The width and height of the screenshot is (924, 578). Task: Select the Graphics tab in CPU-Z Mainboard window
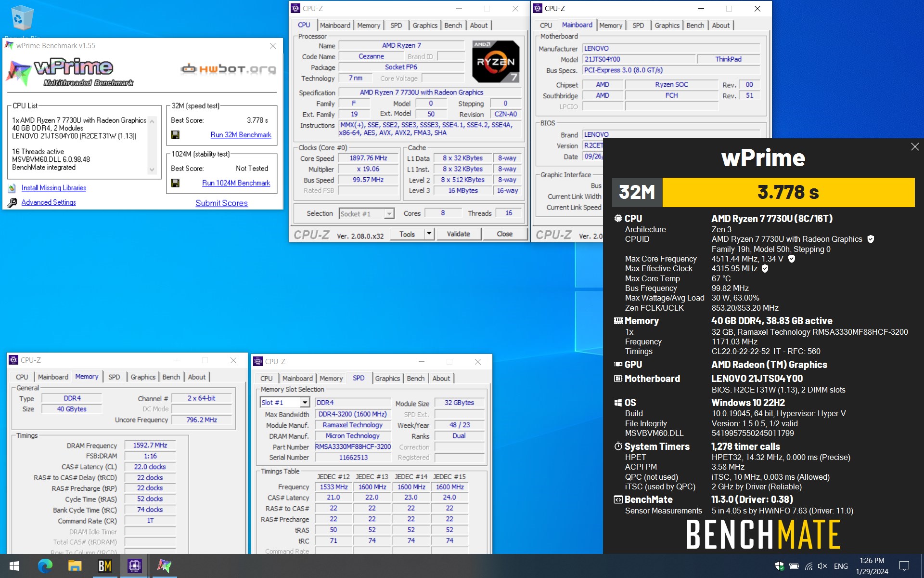pos(667,25)
